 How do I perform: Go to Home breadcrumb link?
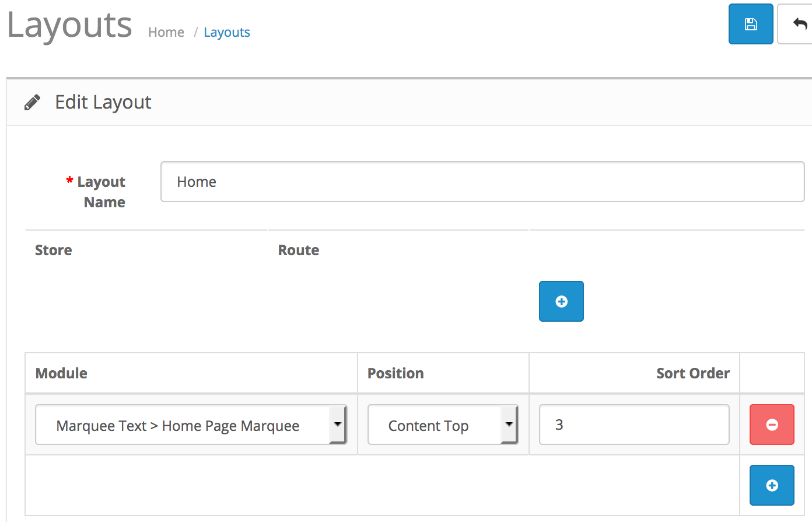click(x=166, y=32)
